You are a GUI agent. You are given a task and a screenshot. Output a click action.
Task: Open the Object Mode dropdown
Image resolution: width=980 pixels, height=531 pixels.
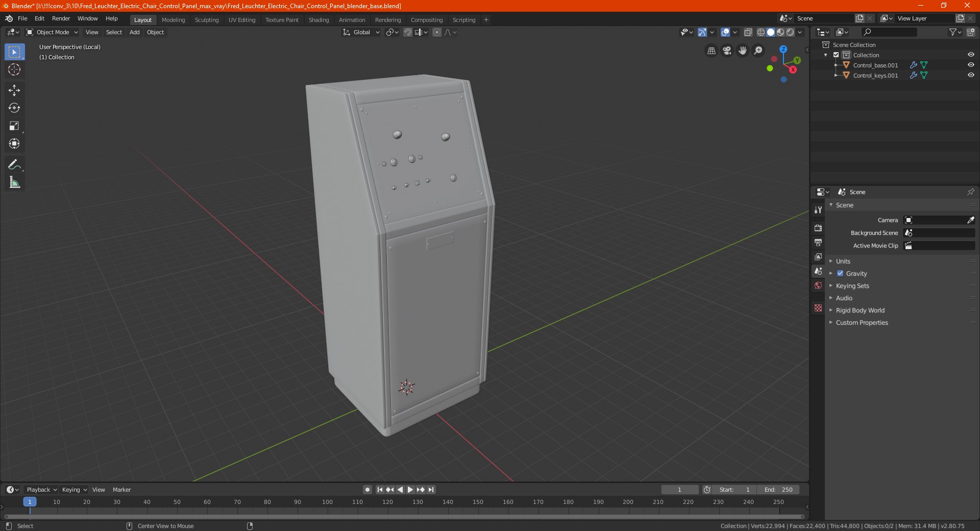click(52, 32)
